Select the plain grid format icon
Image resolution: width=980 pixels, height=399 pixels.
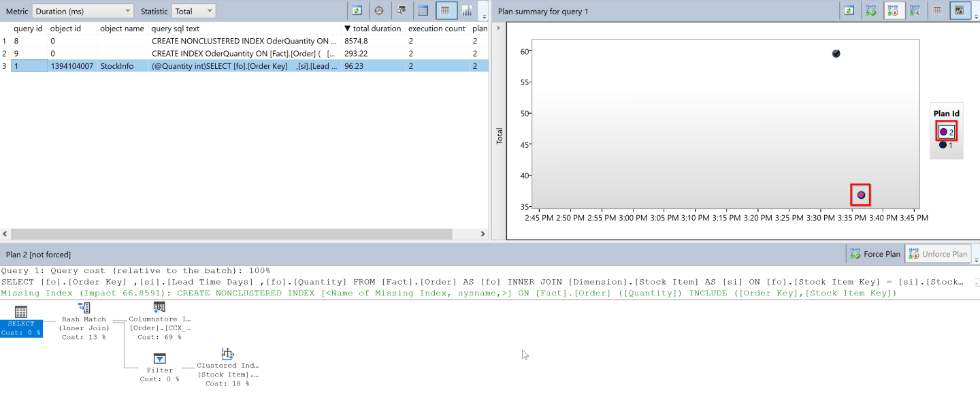click(446, 10)
